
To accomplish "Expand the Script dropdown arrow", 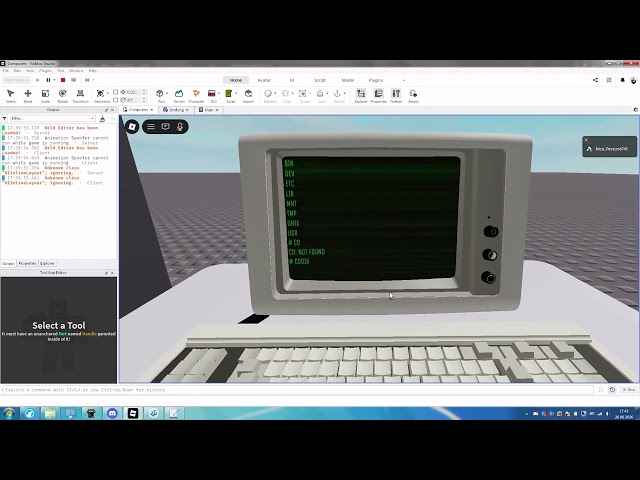I will [236, 93].
